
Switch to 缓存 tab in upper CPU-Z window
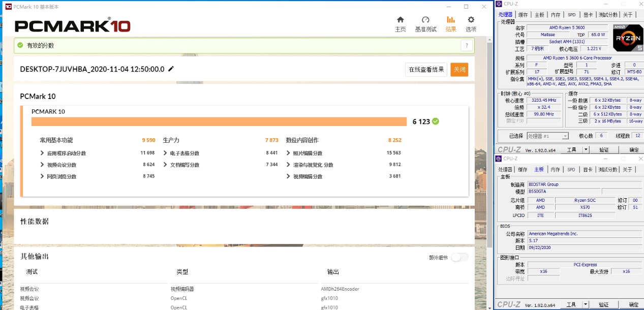click(x=523, y=15)
